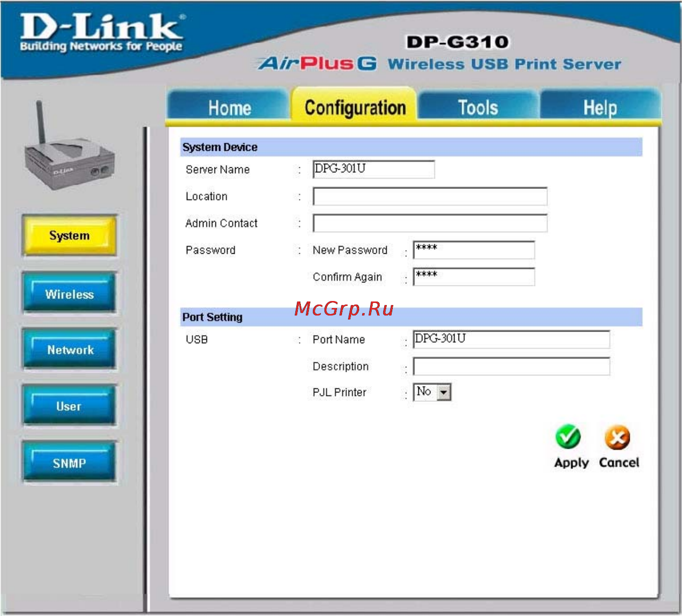682x616 pixels.
Task: Click the 'USB' port label
Action: [x=197, y=340]
